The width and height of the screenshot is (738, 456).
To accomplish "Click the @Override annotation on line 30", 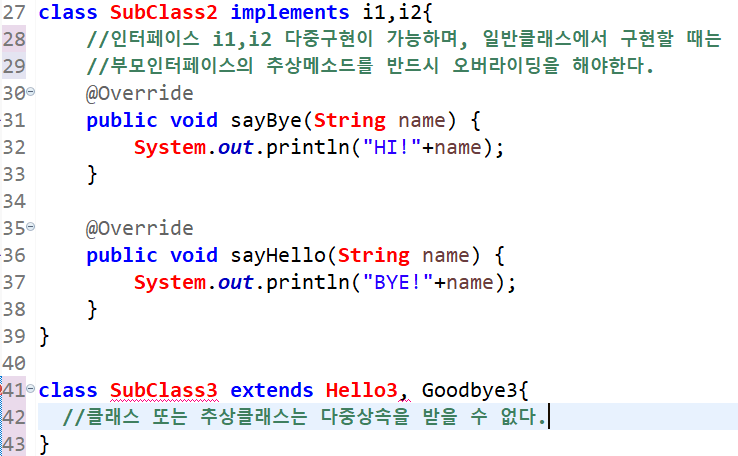I will (140, 93).
